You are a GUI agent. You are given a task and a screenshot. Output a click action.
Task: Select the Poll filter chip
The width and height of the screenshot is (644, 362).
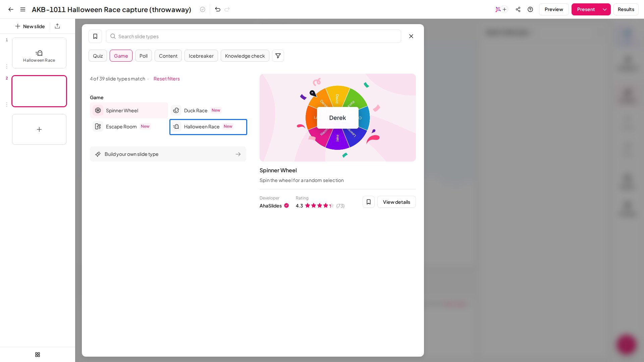click(x=144, y=56)
